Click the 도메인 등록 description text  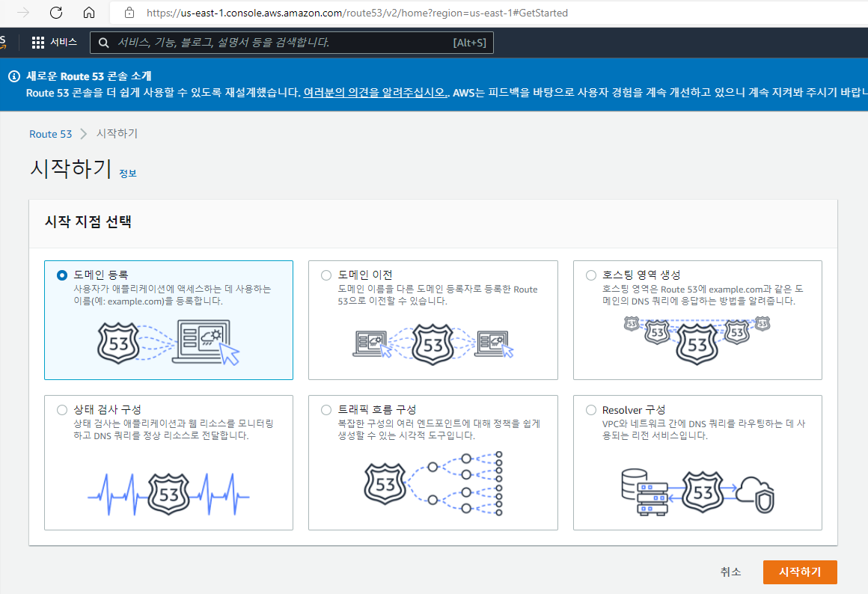tap(172, 295)
